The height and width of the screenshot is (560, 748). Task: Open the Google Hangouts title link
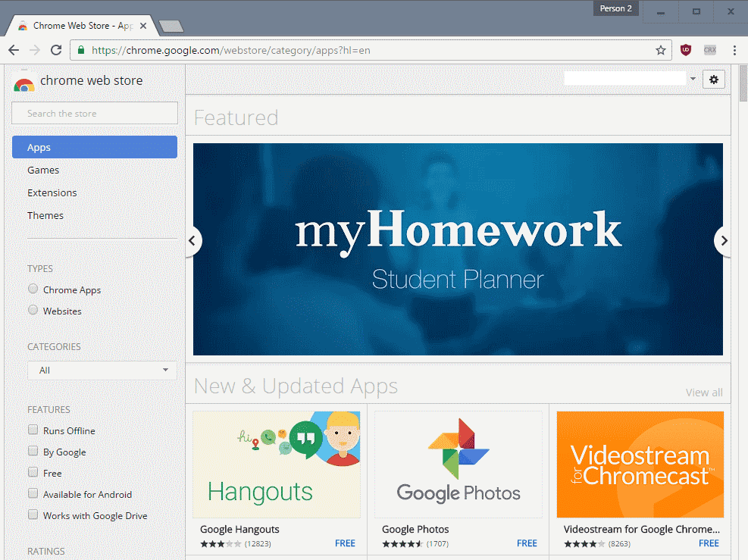pyautogui.click(x=239, y=529)
